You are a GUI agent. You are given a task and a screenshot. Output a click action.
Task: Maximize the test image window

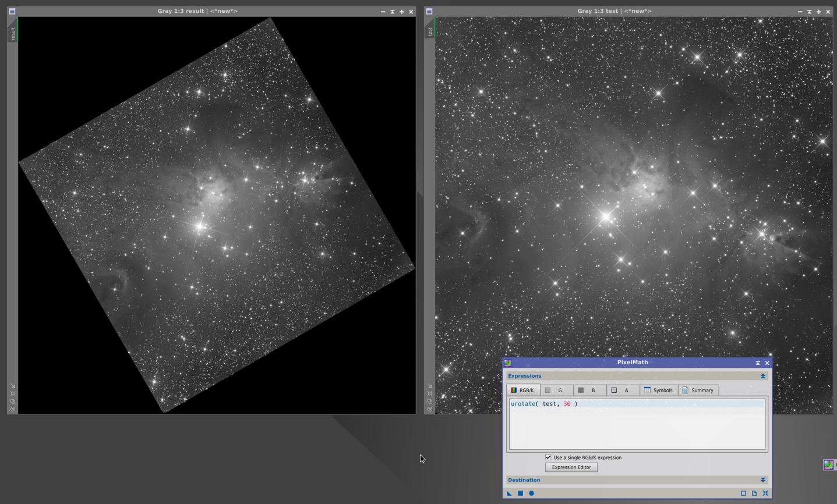[819, 12]
